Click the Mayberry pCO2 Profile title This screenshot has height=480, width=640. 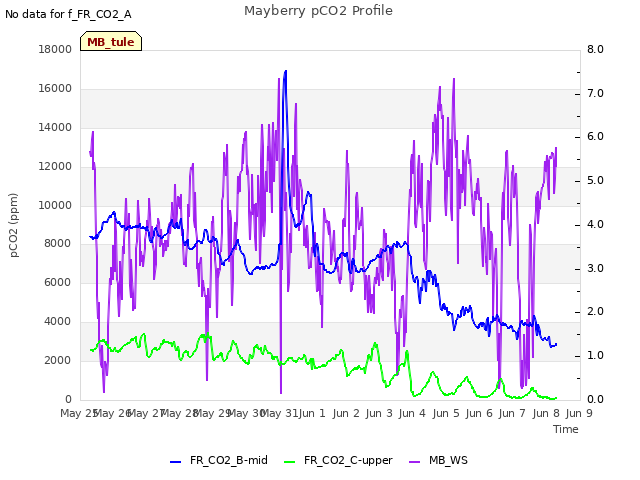318,11
